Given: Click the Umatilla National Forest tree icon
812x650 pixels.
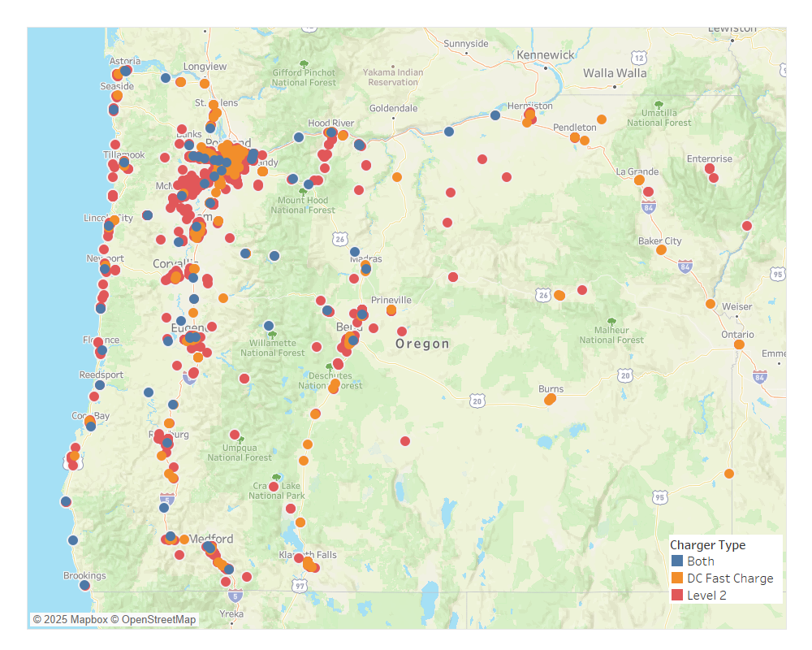Looking at the screenshot, I should point(659,106).
